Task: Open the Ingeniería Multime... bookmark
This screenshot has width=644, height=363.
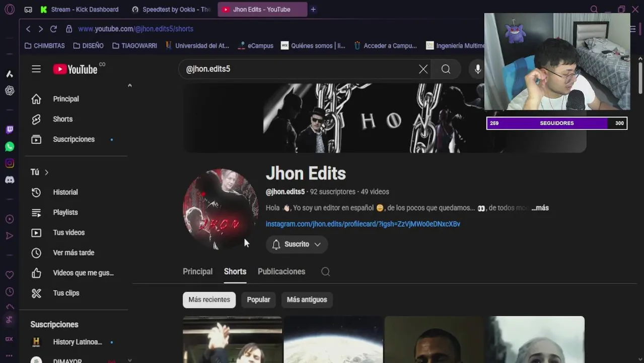Action: point(456,46)
